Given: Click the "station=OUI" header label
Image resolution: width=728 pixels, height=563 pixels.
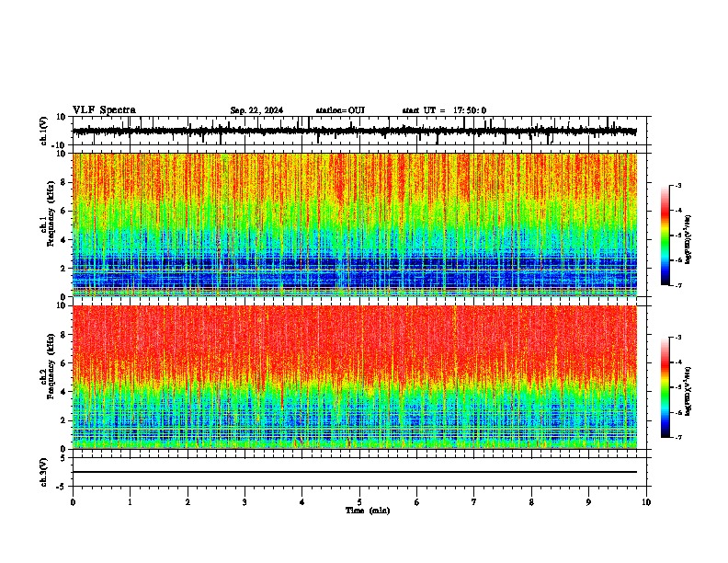Looking at the screenshot, I should tap(340, 110).
